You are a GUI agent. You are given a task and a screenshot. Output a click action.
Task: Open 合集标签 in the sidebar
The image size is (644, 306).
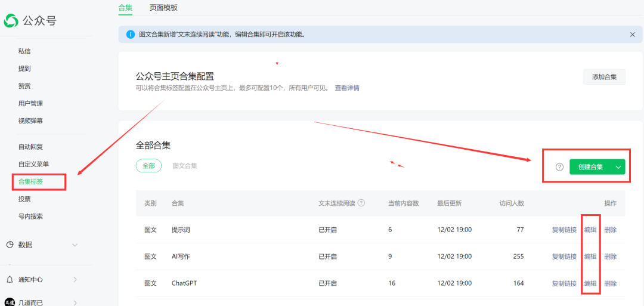31,181
